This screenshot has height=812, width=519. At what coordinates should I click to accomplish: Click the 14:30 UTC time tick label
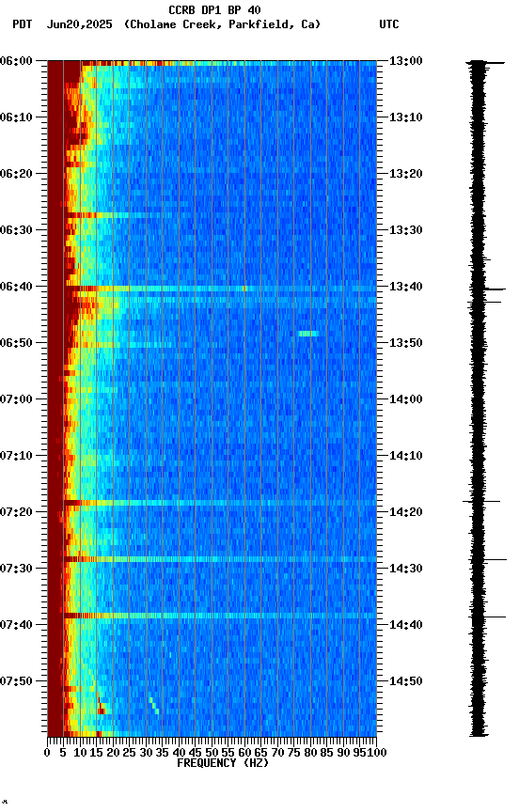(406, 570)
